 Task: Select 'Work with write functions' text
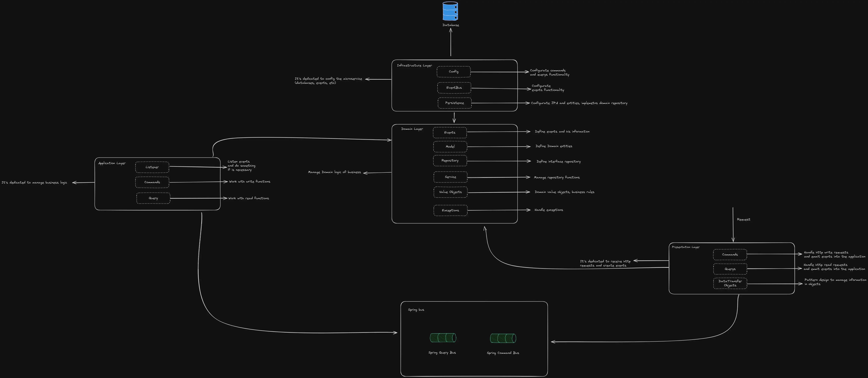pos(250,182)
